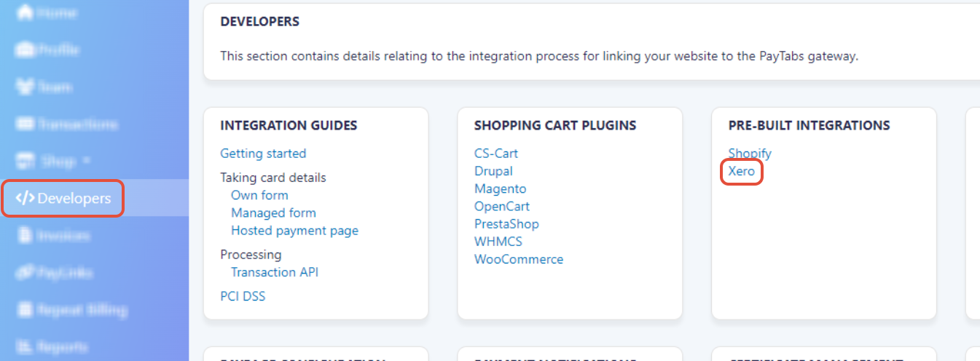Click the PRE-BUILT INTEGRATIONS heading

click(x=810, y=125)
